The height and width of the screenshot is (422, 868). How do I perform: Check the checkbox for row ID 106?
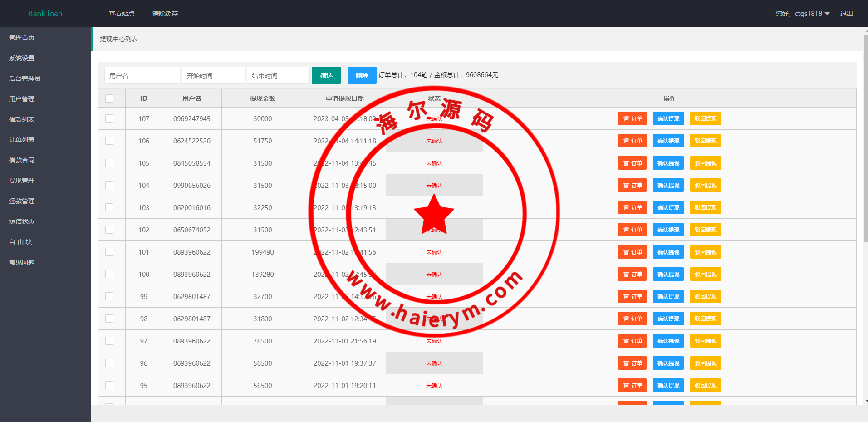109,141
